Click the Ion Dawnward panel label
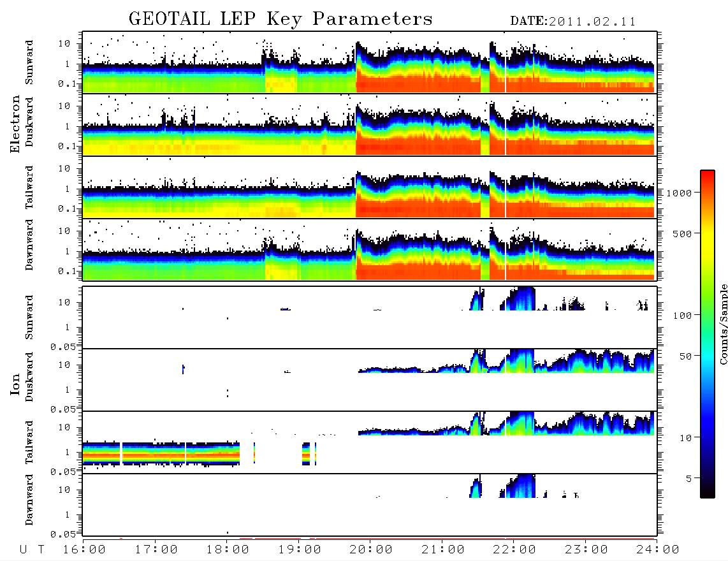This screenshot has height=561, width=728. (29, 500)
